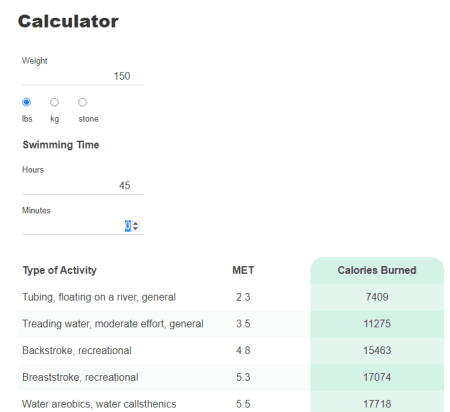Viewport: 450px width, 412px height.
Task: Click the stone label text
Action: pyautogui.click(x=88, y=119)
